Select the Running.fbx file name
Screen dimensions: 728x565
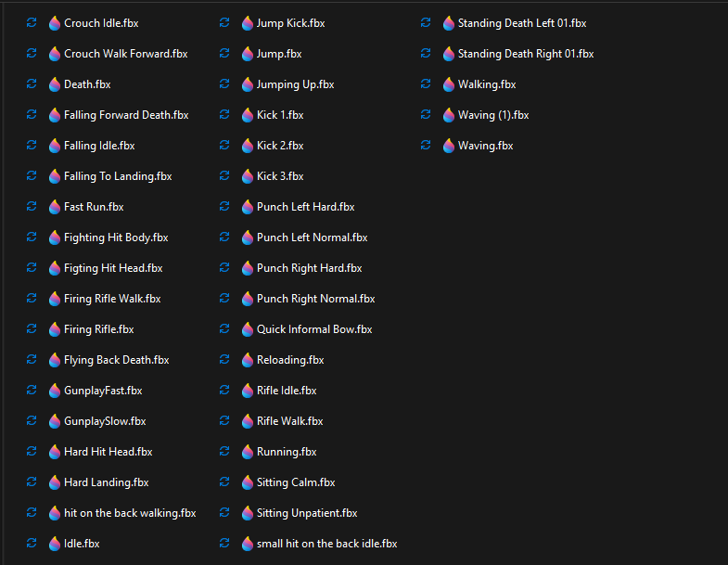pyautogui.click(x=287, y=452)
